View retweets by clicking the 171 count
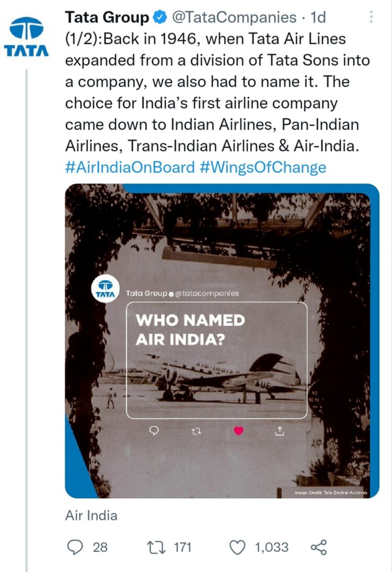Viewport: 392px width, 572px height. click(182, 547)
